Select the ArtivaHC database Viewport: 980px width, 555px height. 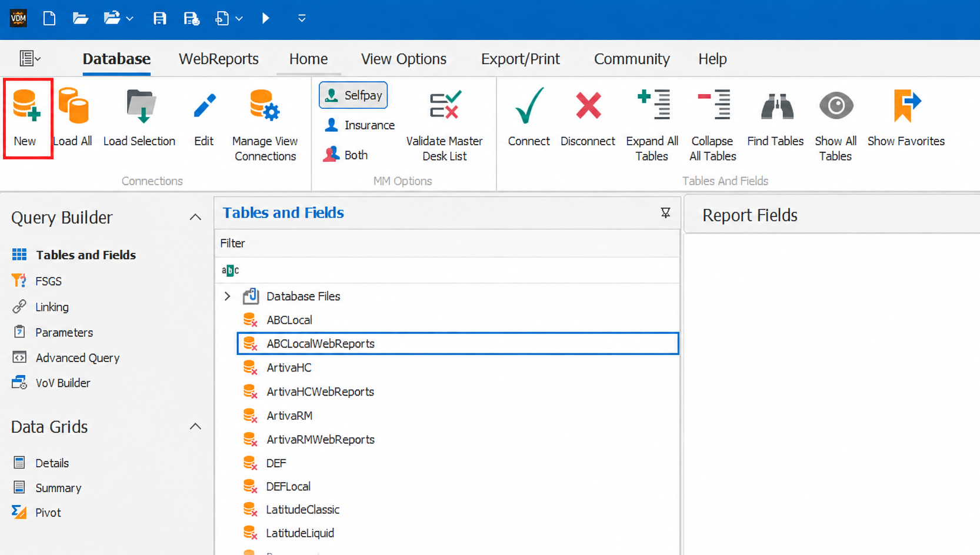click(x=289, y=367)
